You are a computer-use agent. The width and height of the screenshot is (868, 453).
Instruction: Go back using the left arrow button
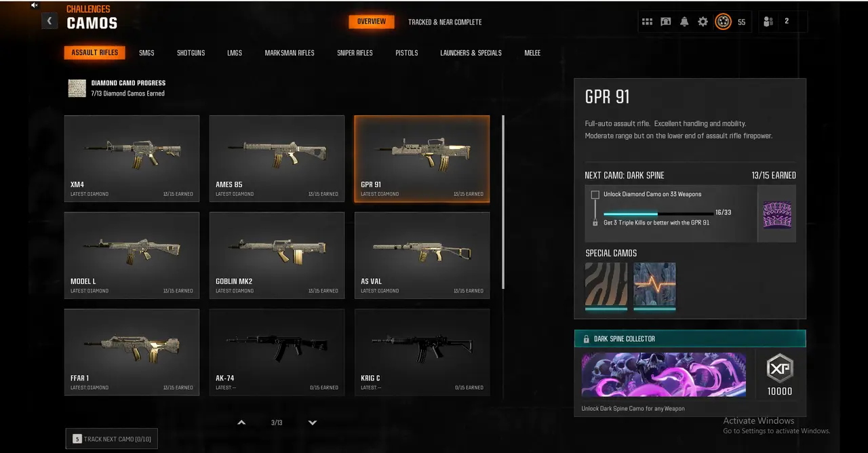(49, 21)
